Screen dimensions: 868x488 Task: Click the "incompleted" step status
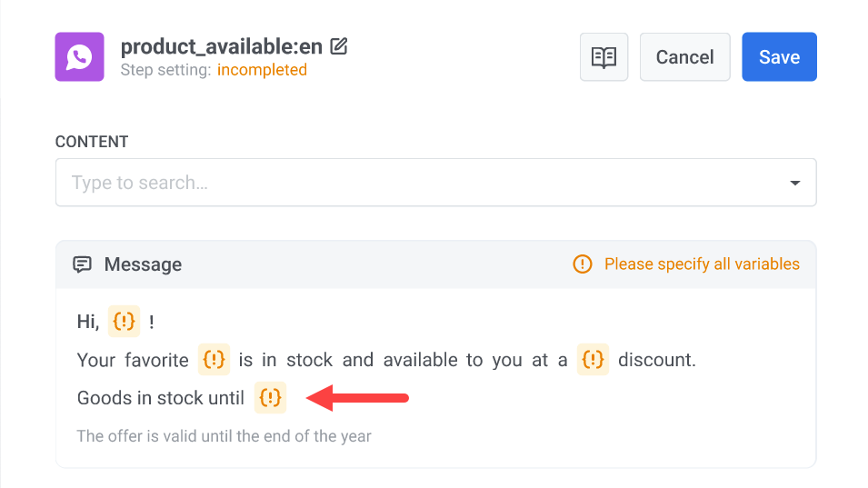(262, 70)
